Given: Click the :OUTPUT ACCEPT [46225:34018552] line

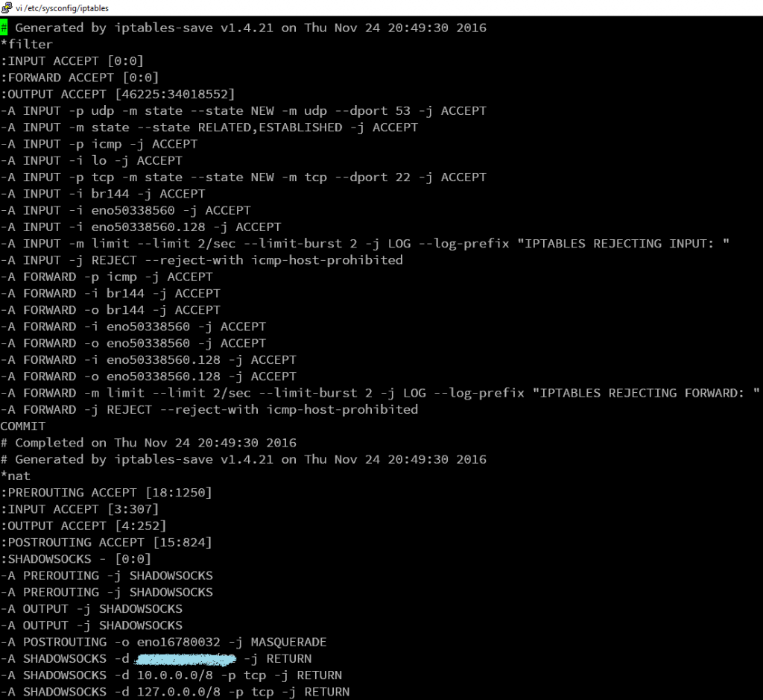Looking at the screenshot, I should pyautogui.click(x=118, y=94).
